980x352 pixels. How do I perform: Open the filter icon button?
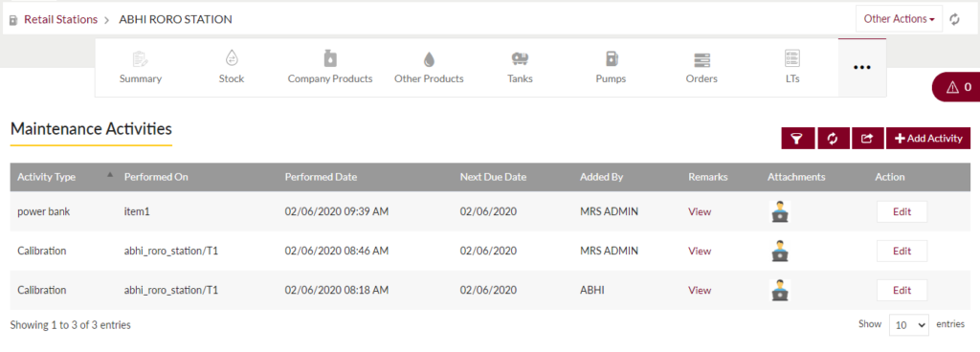tap(798, 139)
